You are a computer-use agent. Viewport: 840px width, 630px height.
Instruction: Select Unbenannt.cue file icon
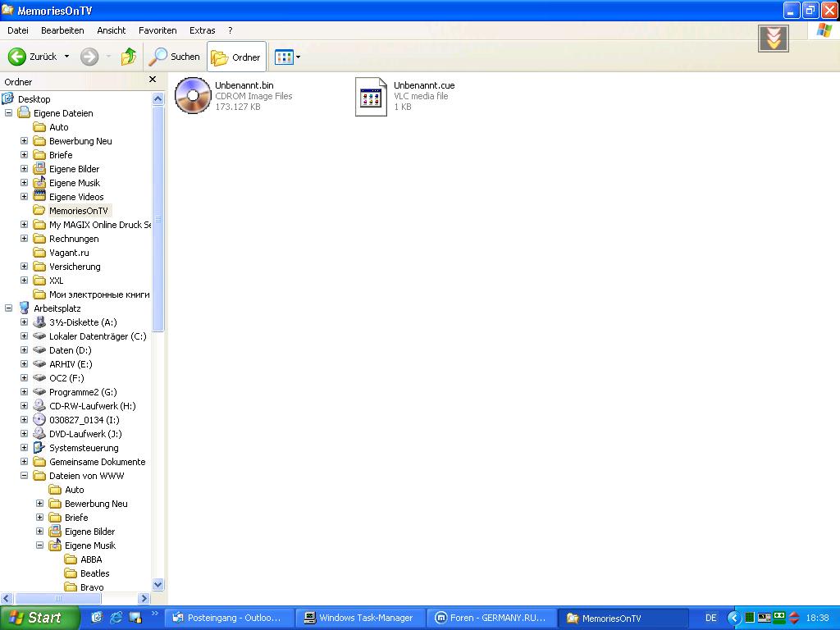tap(371, 97)
